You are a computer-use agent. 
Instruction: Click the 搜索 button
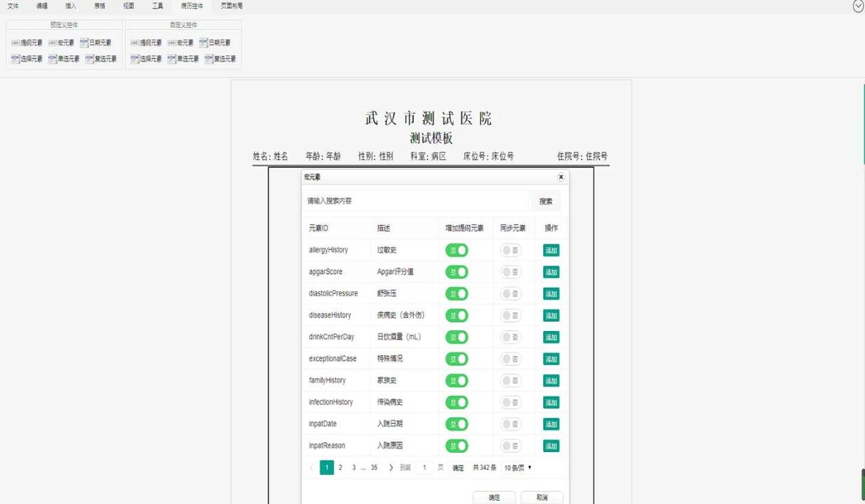546,201
